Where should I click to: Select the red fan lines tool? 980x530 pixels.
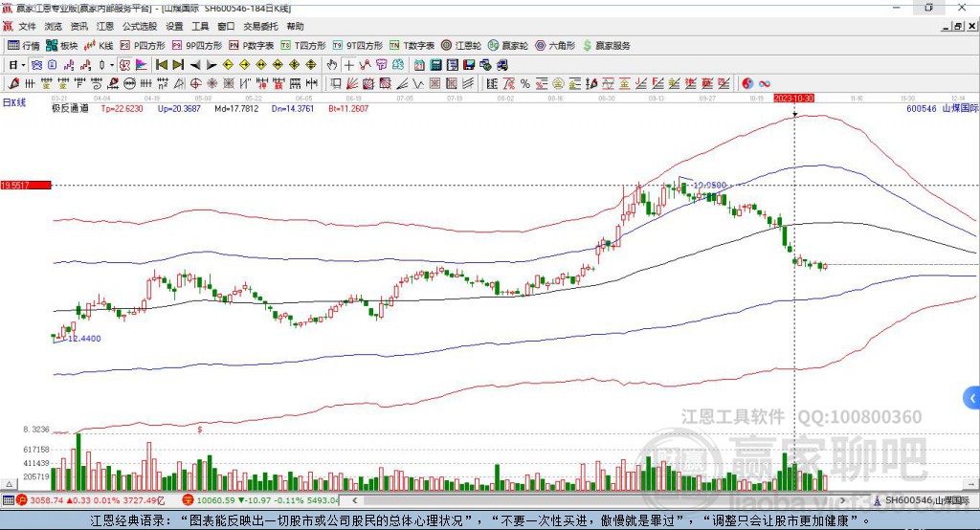352,84
